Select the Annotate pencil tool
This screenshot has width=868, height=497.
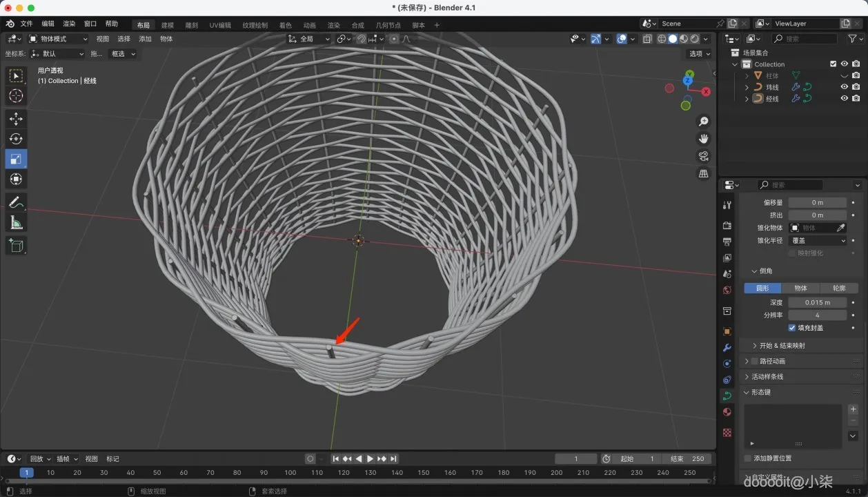tap(16, 202)
